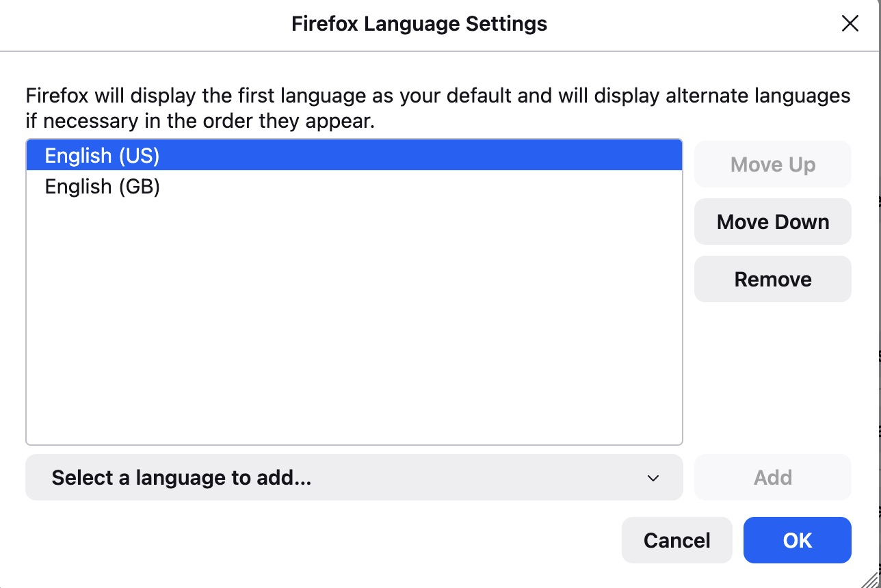Screen dimensions: 881x588
Task: Select English (US) in the language list
Action: pyautogui.click(x=102, y=156)
